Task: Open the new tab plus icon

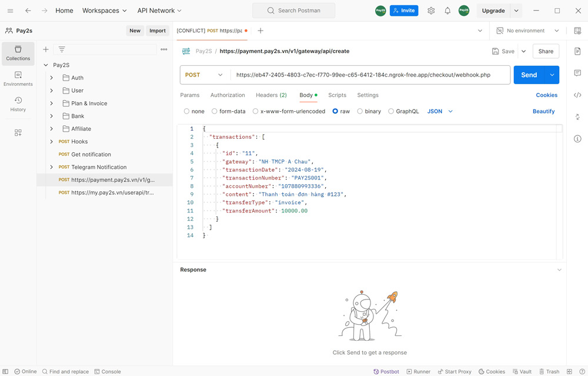Action: coord(260,31)
